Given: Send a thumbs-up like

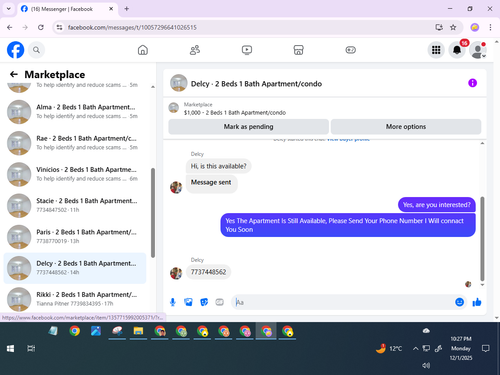Looking at the screenshot, I should coord(477,302).
